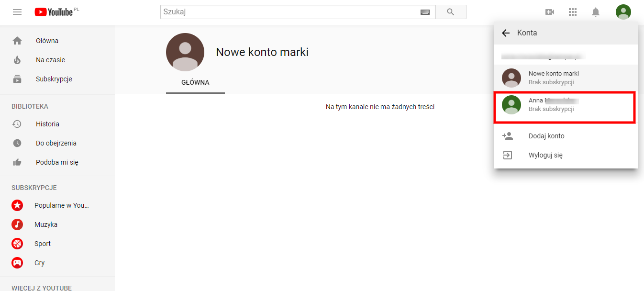Open the hamburger guide menu
644x291 pixels.
click(x=17, y=12)
